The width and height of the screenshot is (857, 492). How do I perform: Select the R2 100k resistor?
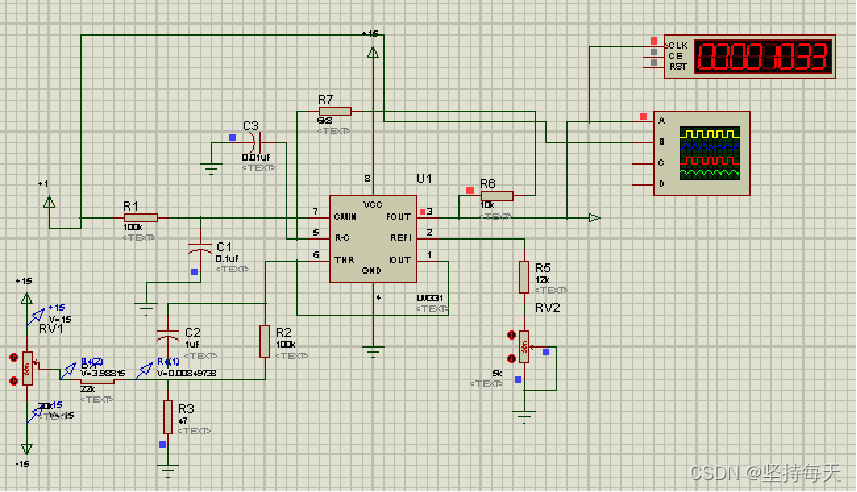265,342
